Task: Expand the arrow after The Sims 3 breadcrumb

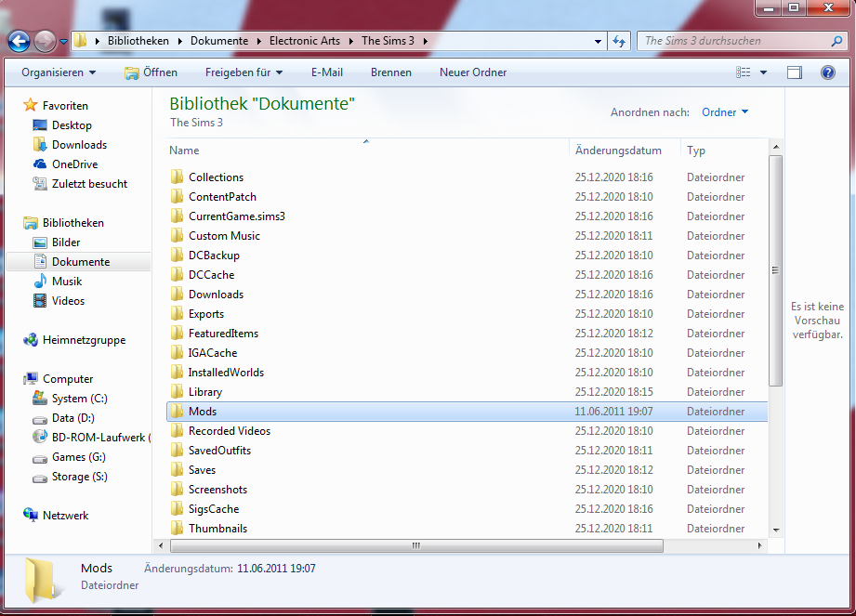Action: [x=426, y=41]
